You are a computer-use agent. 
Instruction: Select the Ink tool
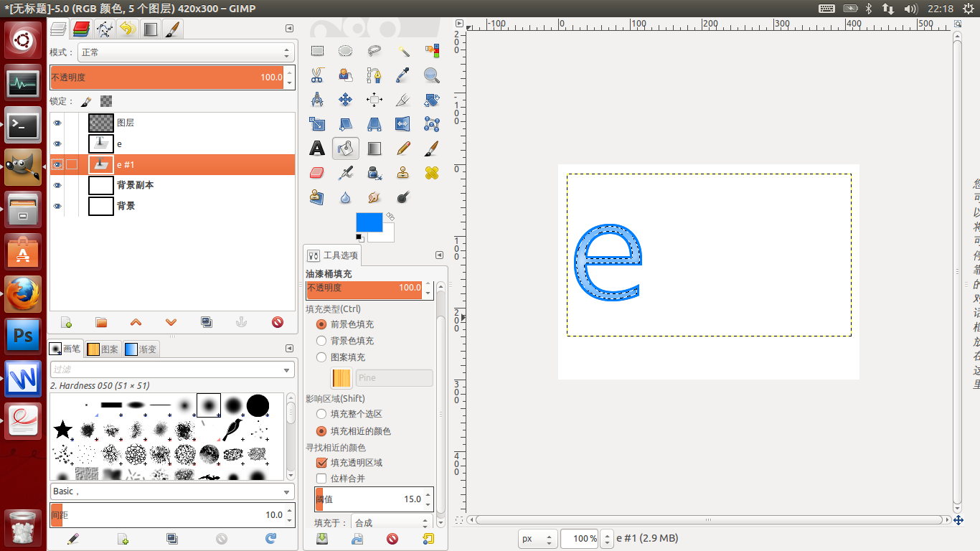click(x=374, y=173)
